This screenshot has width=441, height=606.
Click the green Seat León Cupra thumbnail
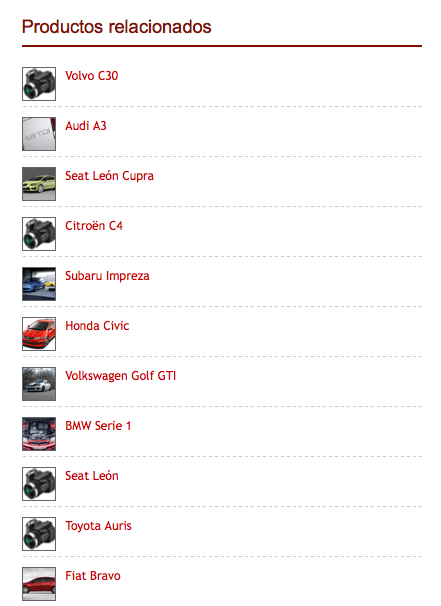click(39, 184)
